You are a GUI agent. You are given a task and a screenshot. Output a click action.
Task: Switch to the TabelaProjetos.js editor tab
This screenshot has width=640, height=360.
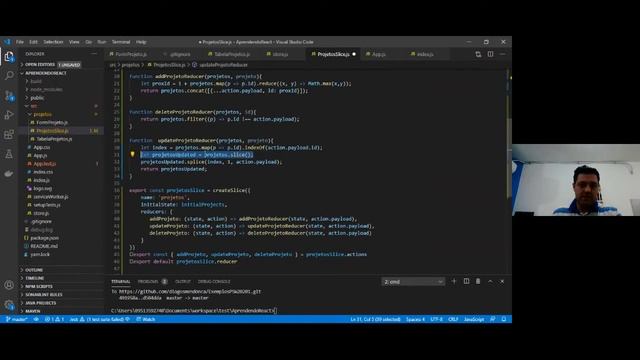pyautogui.click(x=232, y=54)
